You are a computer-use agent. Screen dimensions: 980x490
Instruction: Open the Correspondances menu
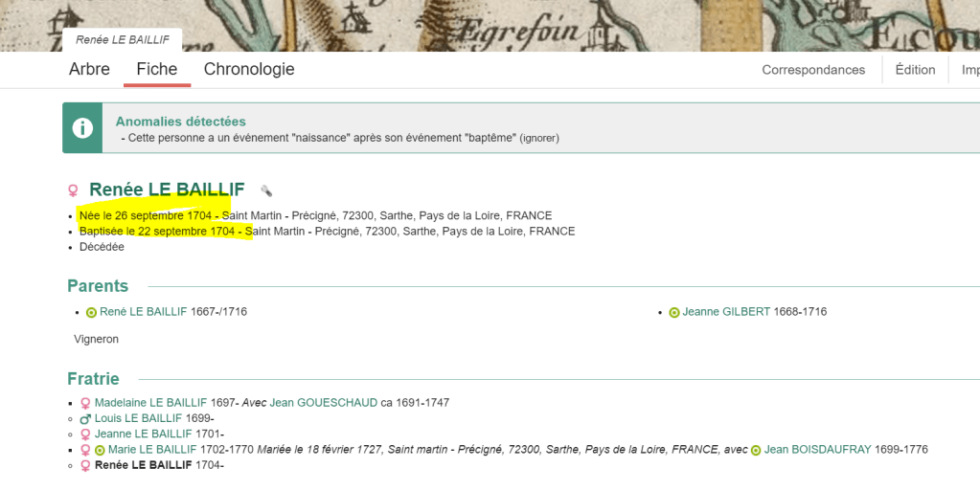tap(813, 70)
